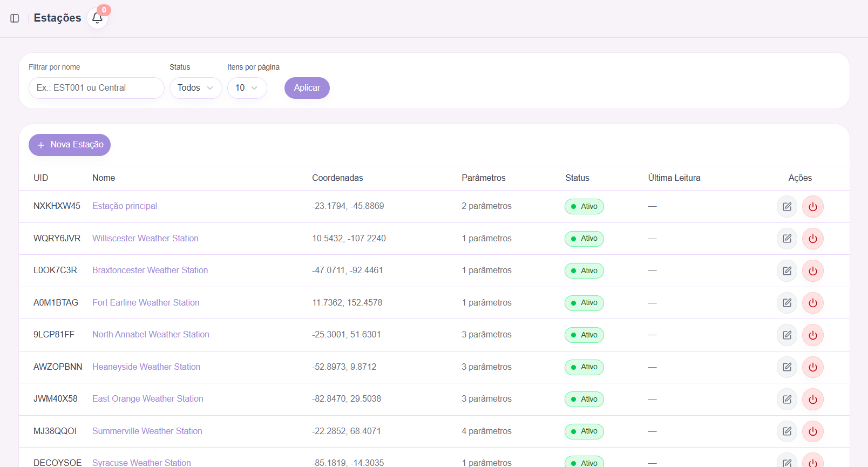This screenshot has height=467, width=868.
Task: Deactivate Estação principal with power button
Action: pyautogui.click(x=812, y=207)
